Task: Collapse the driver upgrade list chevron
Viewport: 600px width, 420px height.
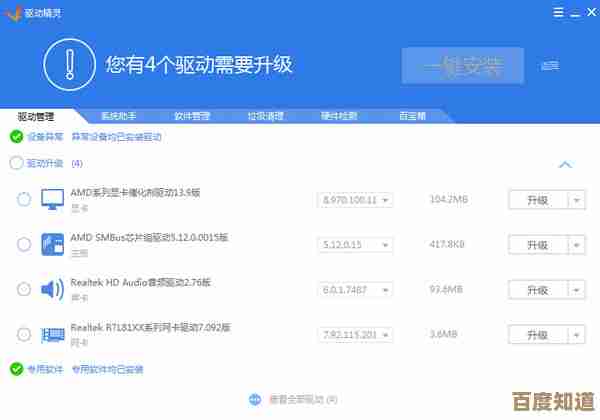Action: [565, 164]
